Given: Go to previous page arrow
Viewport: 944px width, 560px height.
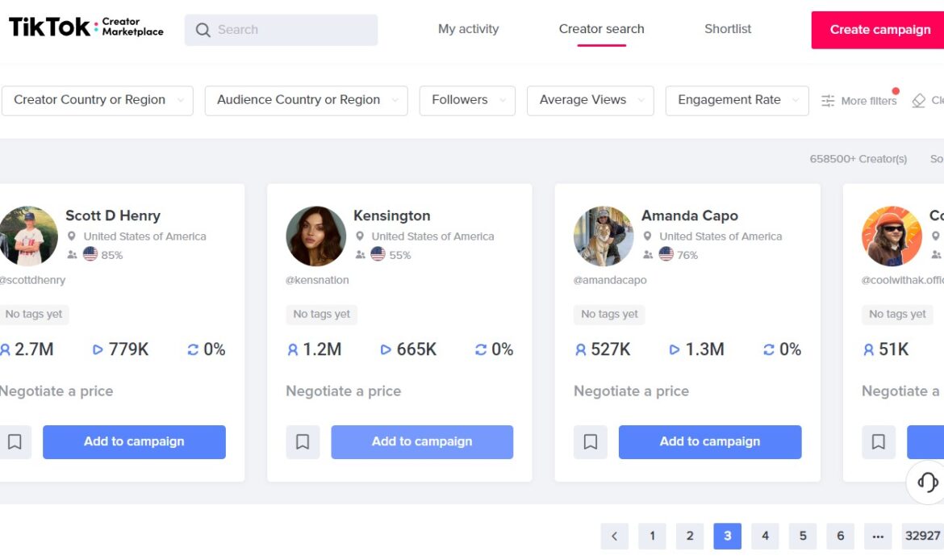Looking at the screenshot, I should [614, 536].
